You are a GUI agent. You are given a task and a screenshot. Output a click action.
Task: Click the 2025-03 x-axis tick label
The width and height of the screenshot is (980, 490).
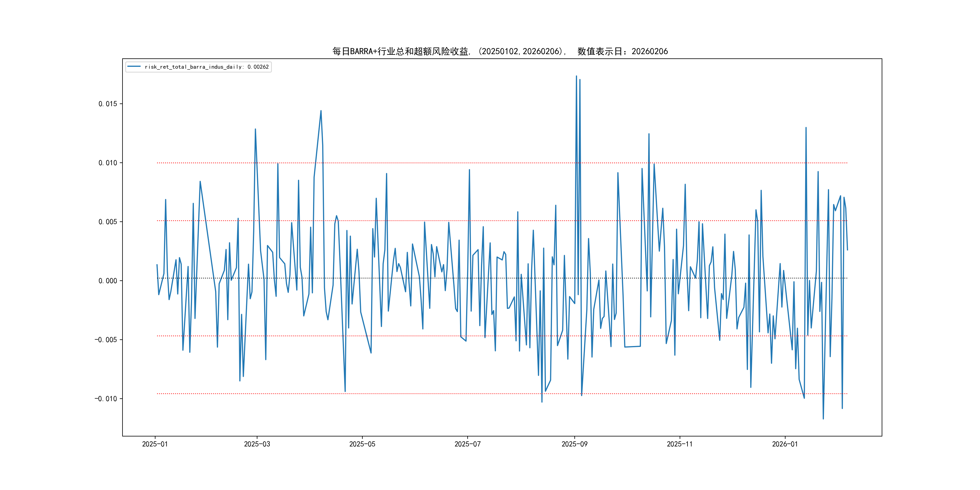point(257,444)
